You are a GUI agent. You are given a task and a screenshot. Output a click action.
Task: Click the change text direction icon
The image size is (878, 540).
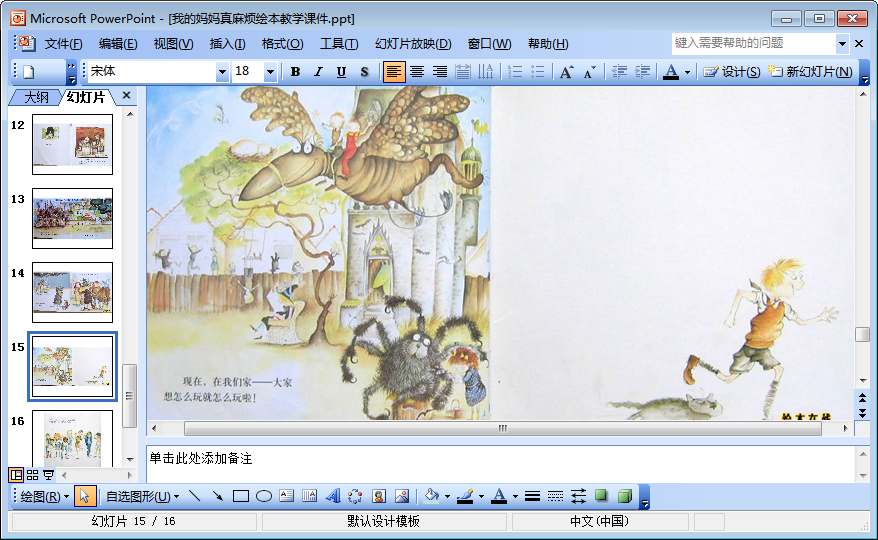click(485, 72)
